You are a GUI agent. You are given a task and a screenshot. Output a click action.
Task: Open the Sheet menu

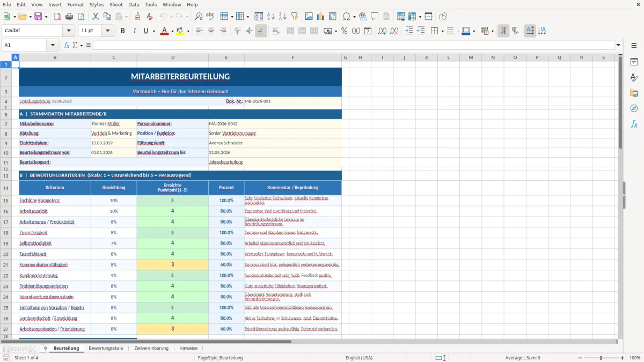tap(116, 4)
